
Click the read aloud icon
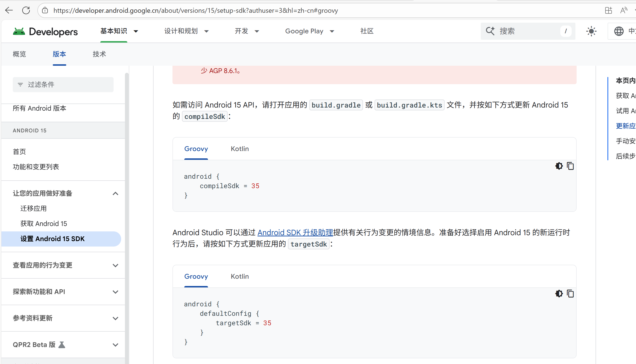pos(624,10)
